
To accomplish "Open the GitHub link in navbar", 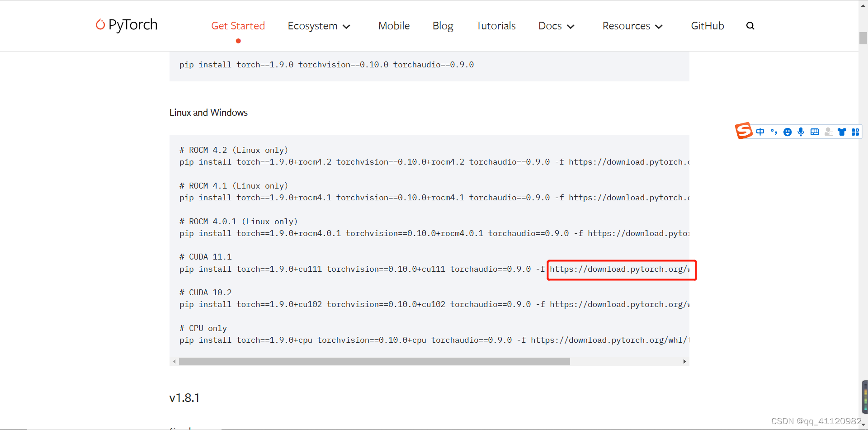I will click(708, 26).
